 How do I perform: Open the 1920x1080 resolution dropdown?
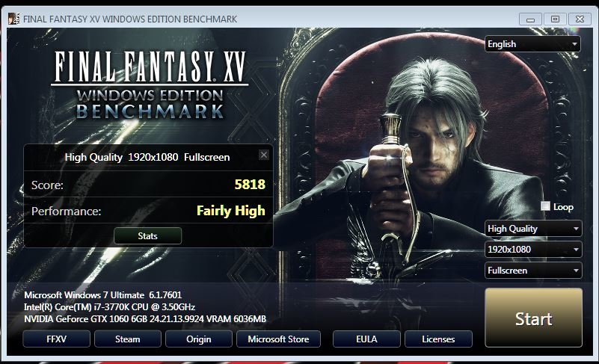pyautogui.click(x=533, y=250)
